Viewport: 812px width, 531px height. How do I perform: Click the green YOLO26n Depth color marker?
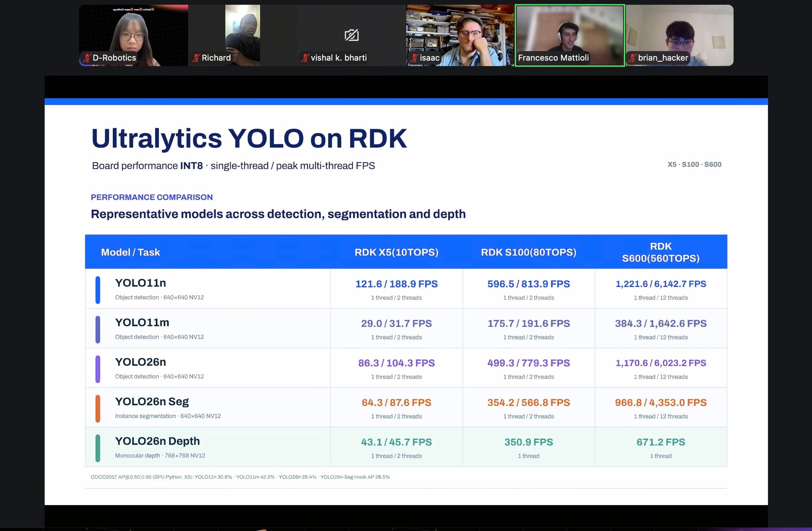coord(98,448)
